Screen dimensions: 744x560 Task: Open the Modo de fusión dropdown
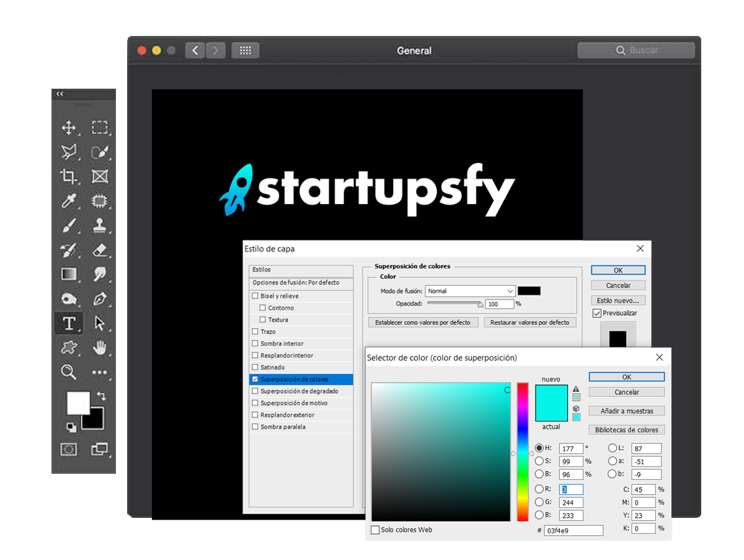(470, 291)
